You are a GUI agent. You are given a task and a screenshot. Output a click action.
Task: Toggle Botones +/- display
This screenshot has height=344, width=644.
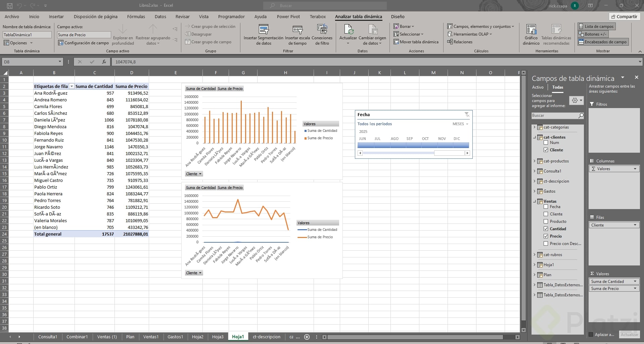click(593, 34)
